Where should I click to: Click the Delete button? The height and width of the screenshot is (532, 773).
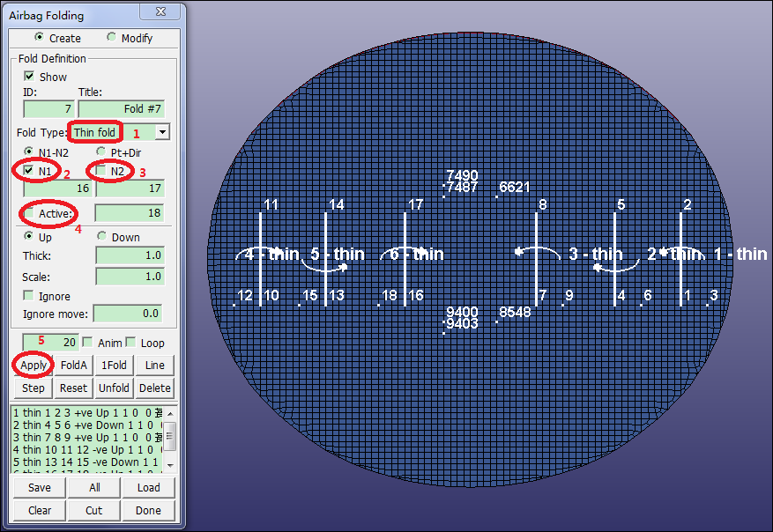[155, 388]
